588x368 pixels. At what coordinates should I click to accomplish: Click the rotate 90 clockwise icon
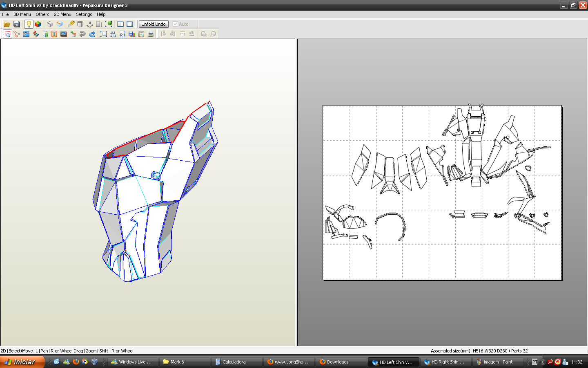click(x=213, y=34)
